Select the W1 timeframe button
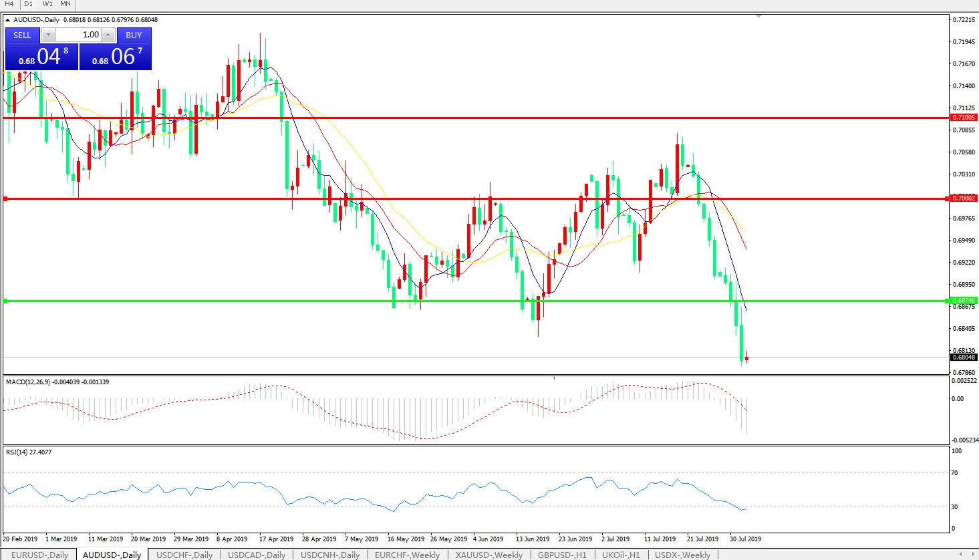Image resolution: width=979 pixels, height=560 pixels. pos(47,4)
